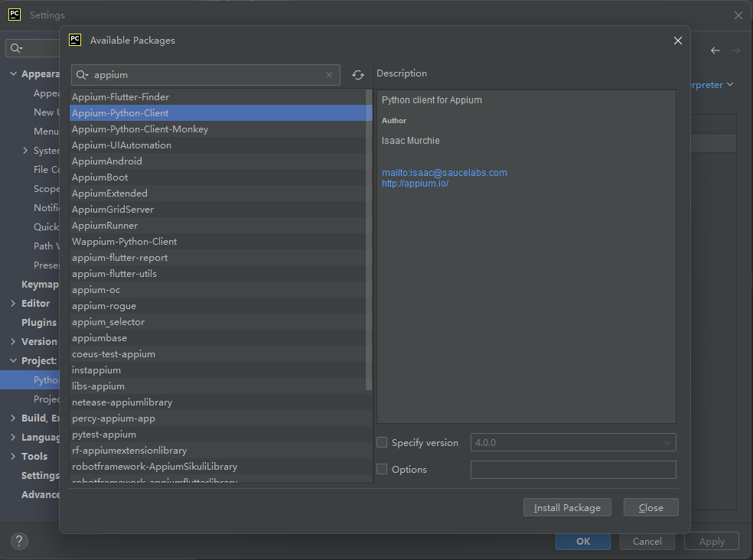Select instappium package
This screenshot has width=753, height=560.
tap(217, 370)
